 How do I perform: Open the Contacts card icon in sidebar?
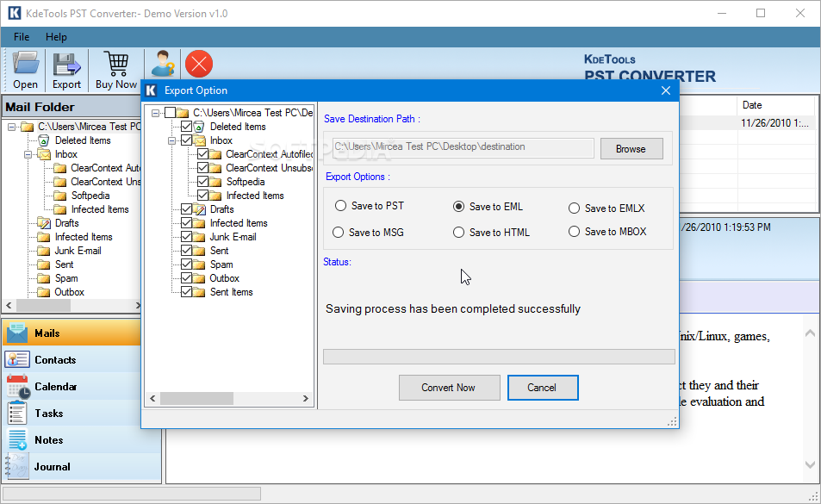point(17,359)
